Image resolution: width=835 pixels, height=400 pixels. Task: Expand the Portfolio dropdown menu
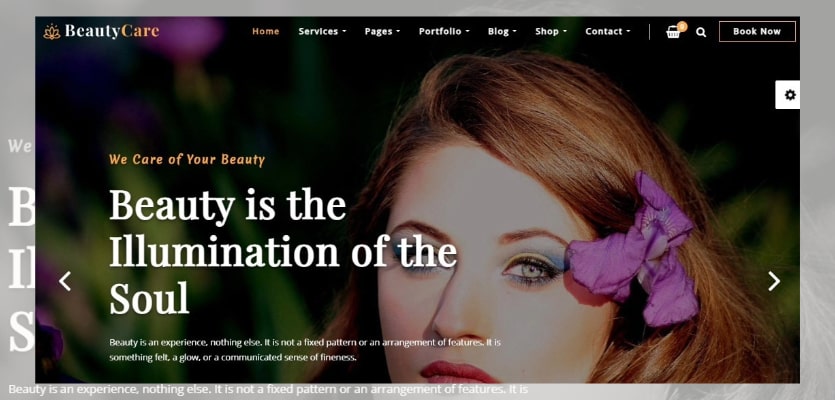tap(444, 31)
